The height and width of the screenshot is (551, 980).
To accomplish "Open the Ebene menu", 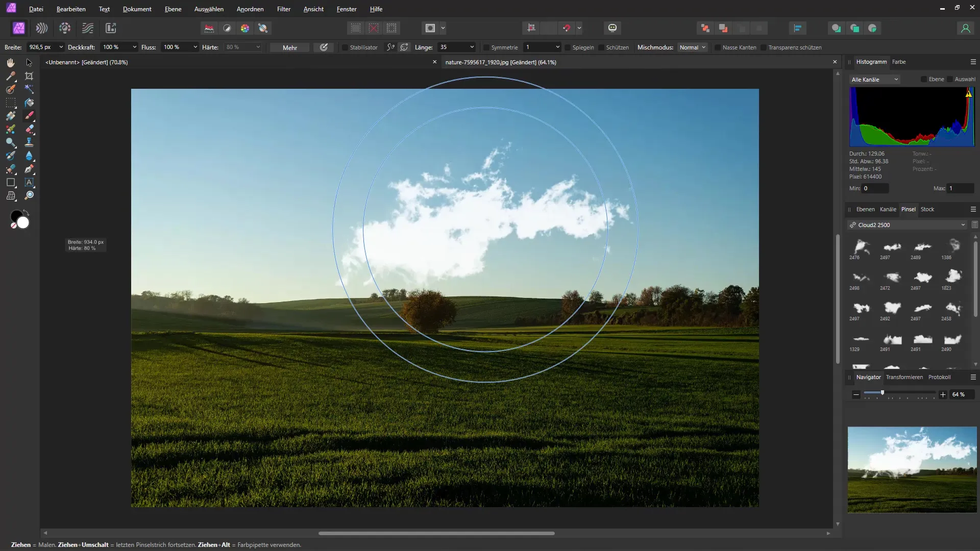I will 173,9.
